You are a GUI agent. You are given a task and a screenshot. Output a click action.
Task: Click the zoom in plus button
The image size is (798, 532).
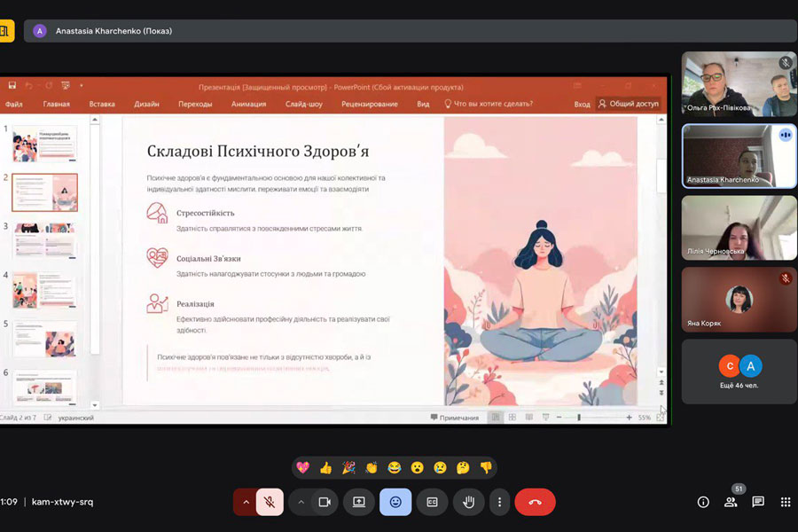[x=629, y=418]
